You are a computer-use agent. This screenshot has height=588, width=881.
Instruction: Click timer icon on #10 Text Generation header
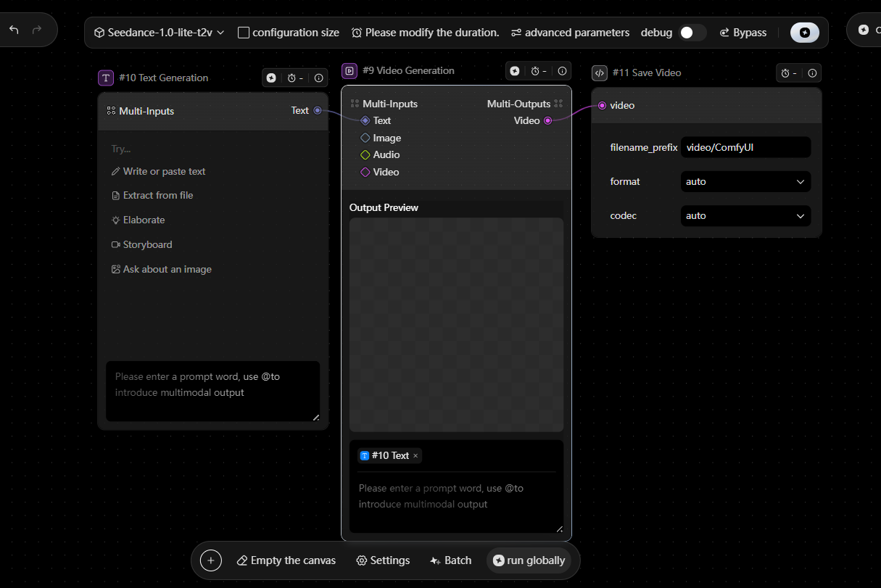click(x=292, y=78)
